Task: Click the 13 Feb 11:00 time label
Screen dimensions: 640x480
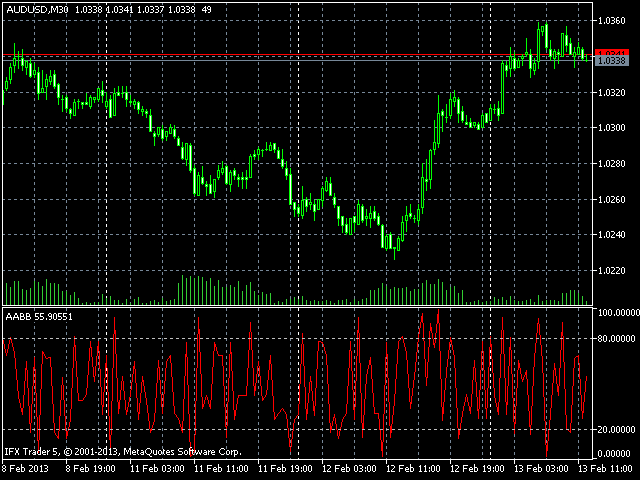Action: tap(605, 468)
